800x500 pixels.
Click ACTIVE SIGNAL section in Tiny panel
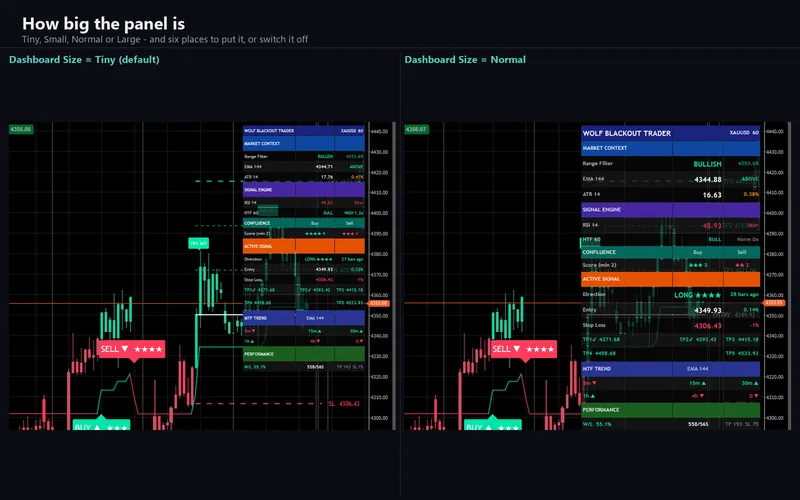coord(304,246)
